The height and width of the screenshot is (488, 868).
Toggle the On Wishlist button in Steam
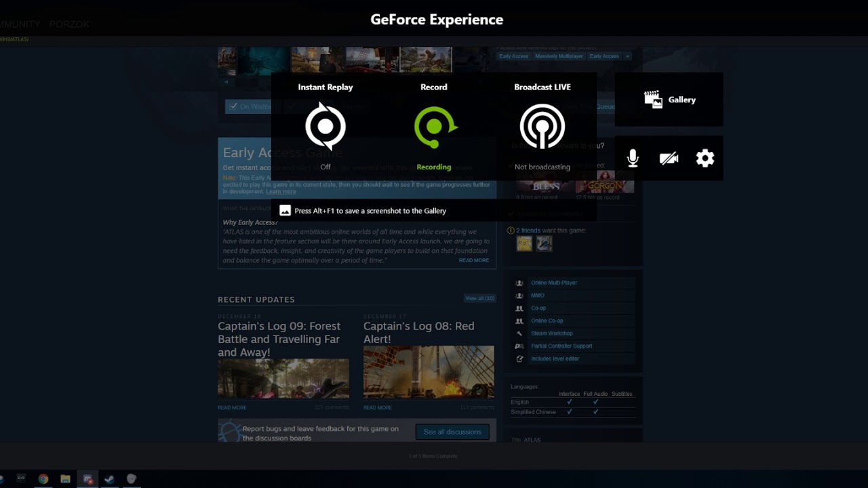point(248,106)
